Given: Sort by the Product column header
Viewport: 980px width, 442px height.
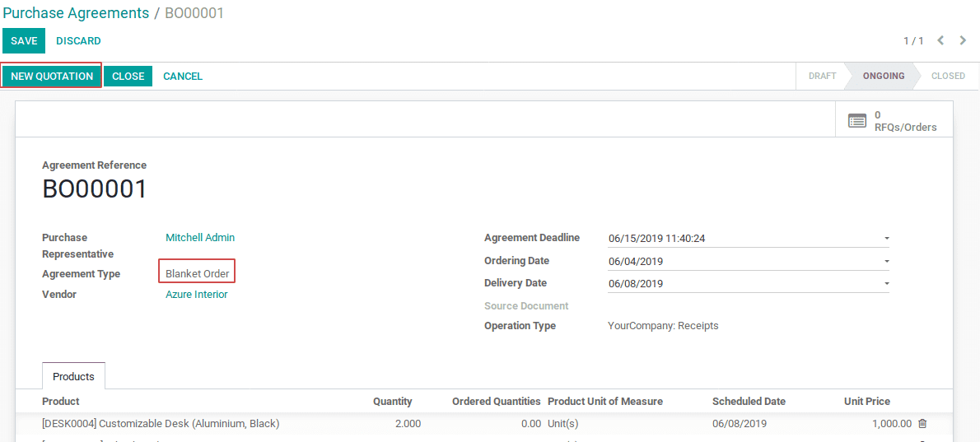Looking at the screenshot, I should [x=61, y=402].
